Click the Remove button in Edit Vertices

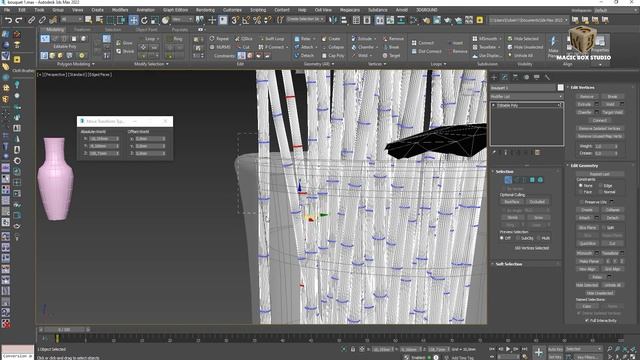coord(587,97)
